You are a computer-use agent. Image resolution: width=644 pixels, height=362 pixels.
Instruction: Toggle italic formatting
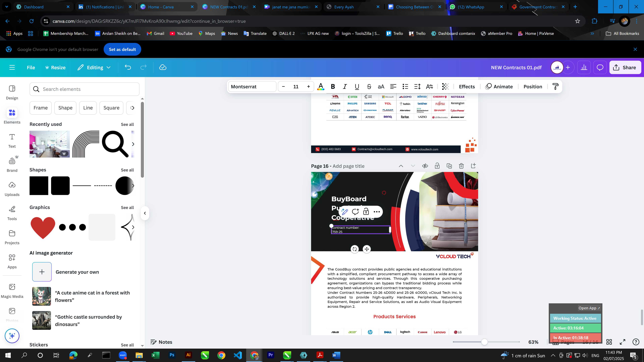pyautogui.click(x=345, y=86)
